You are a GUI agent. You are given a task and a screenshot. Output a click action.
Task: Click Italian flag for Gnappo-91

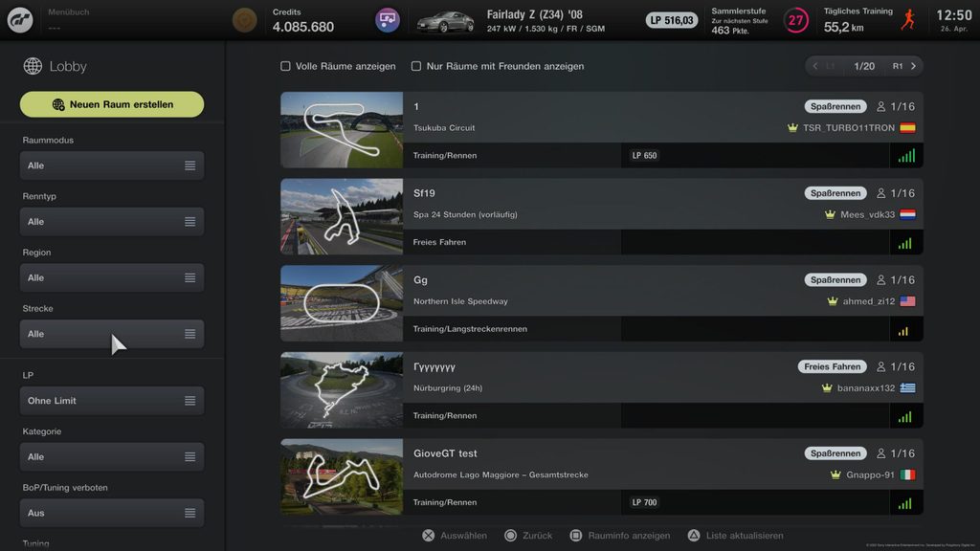tap(907, 474)
